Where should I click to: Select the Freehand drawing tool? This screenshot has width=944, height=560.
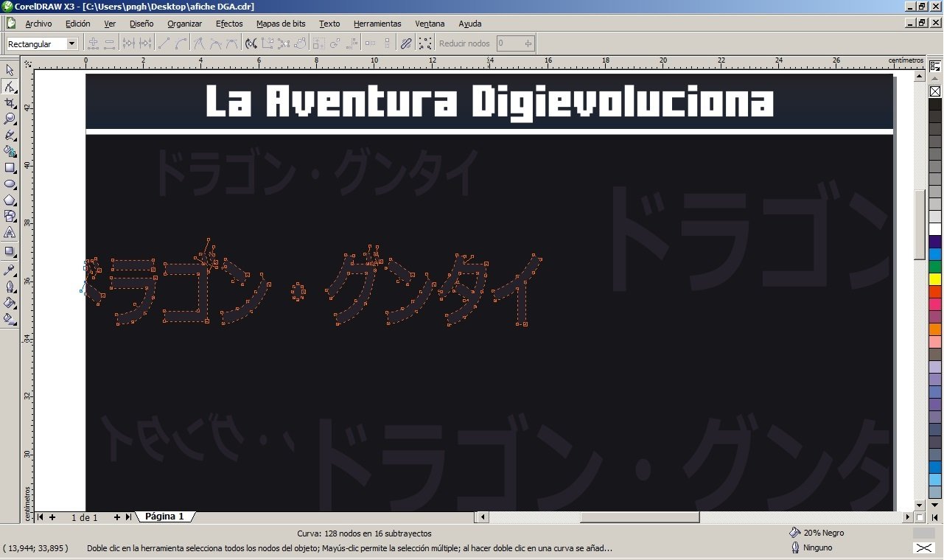(10, 136)
